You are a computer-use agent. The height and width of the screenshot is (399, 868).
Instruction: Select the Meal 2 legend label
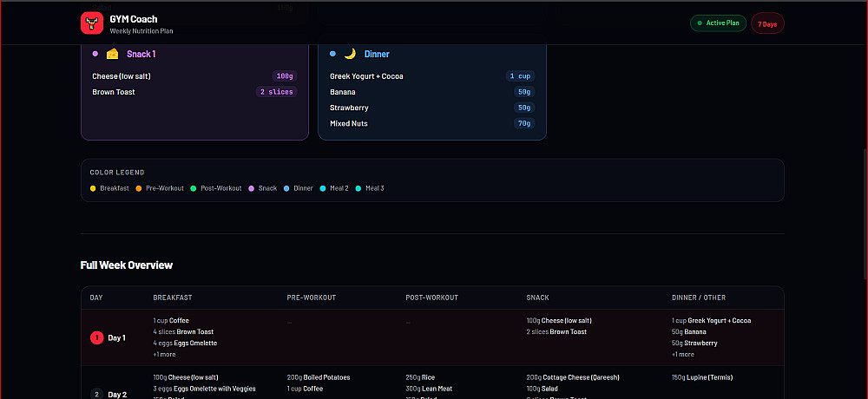pyautogui.click(x=339, y=188)
